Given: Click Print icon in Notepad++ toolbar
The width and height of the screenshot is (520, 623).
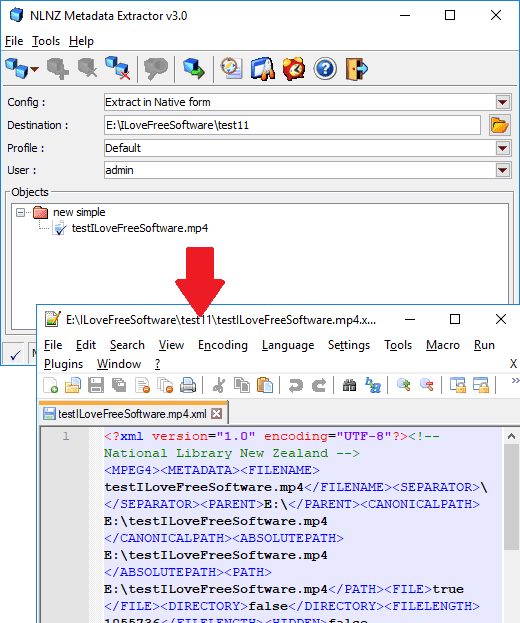Looking at the screenshot, I should (188, 385).
